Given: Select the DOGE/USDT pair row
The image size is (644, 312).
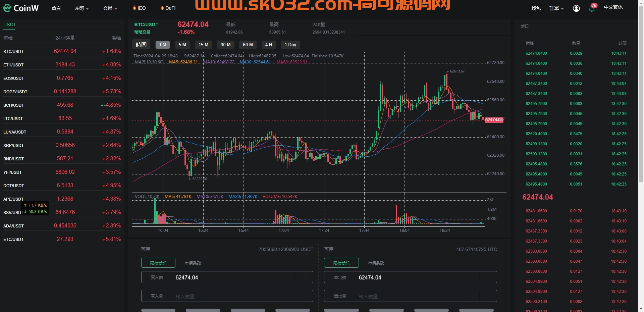Looking at the screenshot, I should (62, 92).
